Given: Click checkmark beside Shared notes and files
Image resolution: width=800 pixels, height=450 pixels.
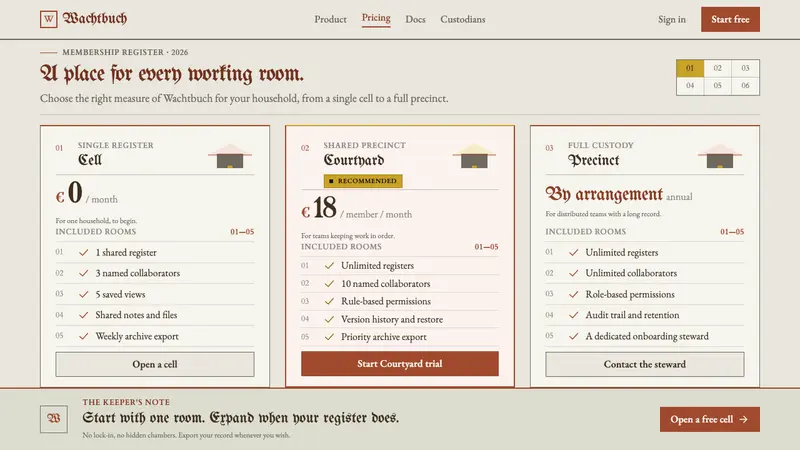Looking at the screenshot, I should coord(84,315).
